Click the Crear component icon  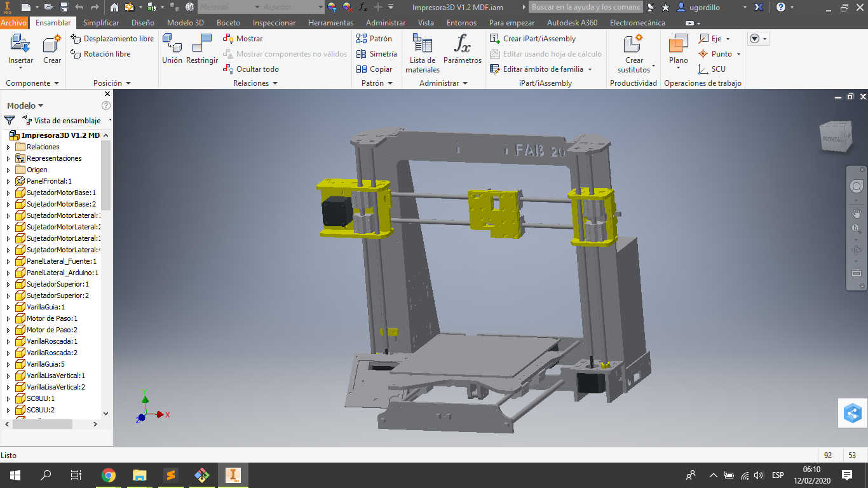pos(52,44)
